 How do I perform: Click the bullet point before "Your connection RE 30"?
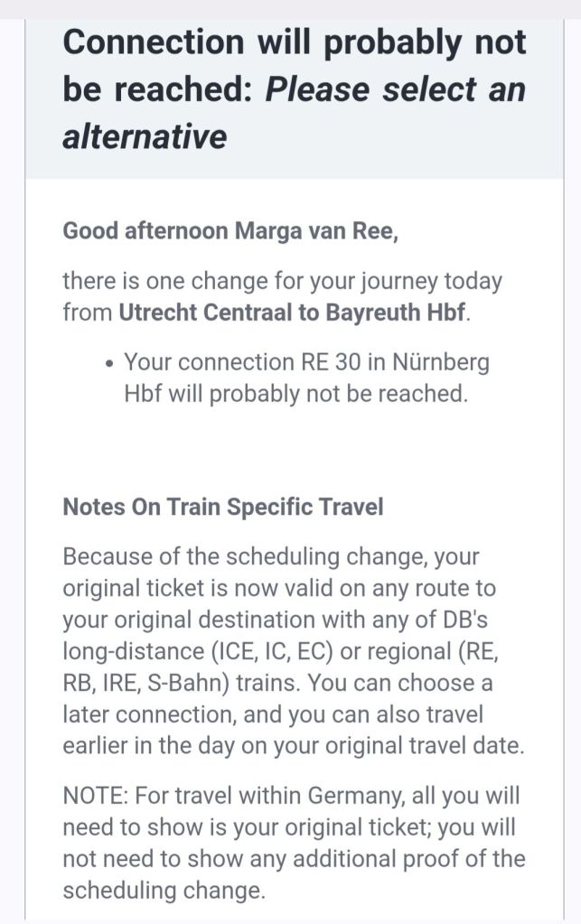coord(109,364)
